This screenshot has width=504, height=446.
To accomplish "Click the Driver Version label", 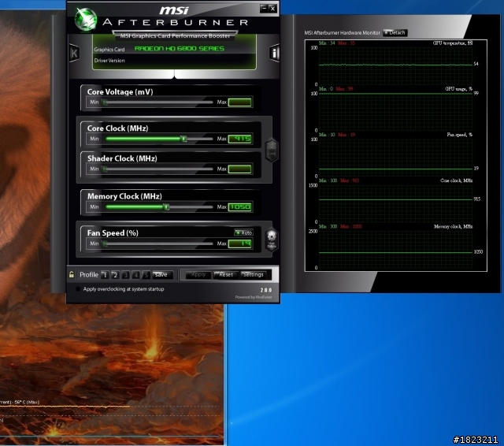I will click(109, 61).
